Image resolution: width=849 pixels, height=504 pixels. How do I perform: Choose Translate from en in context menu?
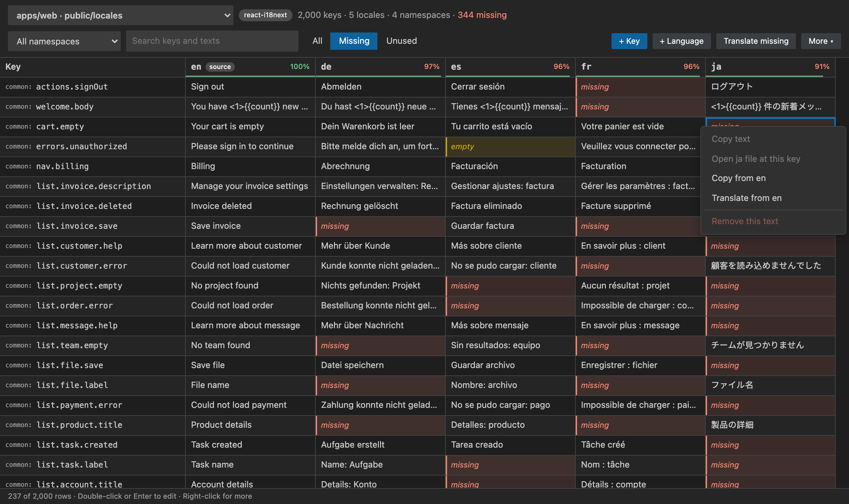(773, 198)
